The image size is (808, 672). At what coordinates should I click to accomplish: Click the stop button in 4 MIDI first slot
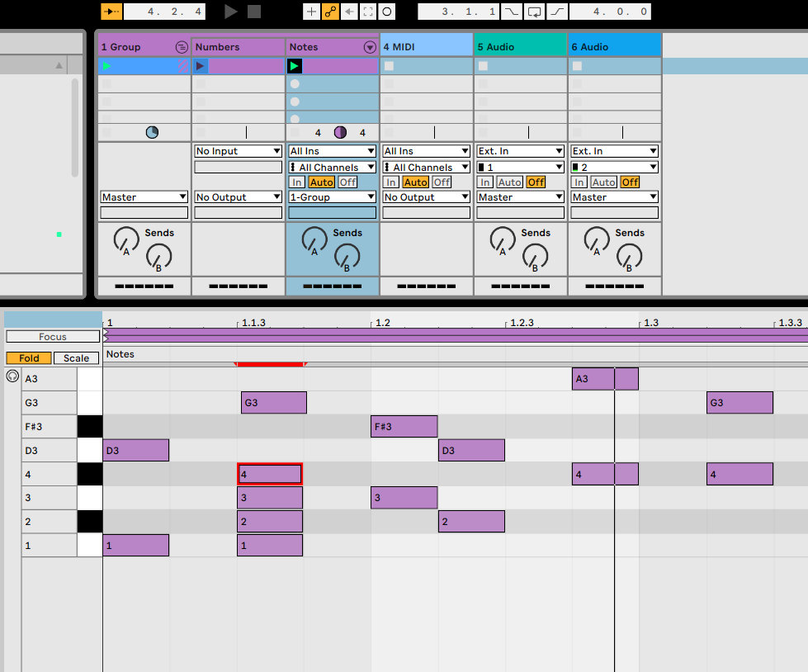click(389, 66)
